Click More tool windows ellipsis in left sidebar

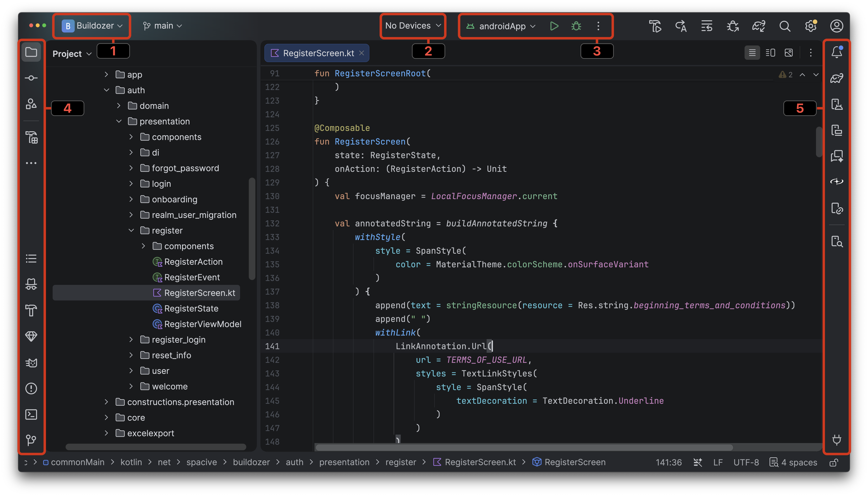[31, 163]
